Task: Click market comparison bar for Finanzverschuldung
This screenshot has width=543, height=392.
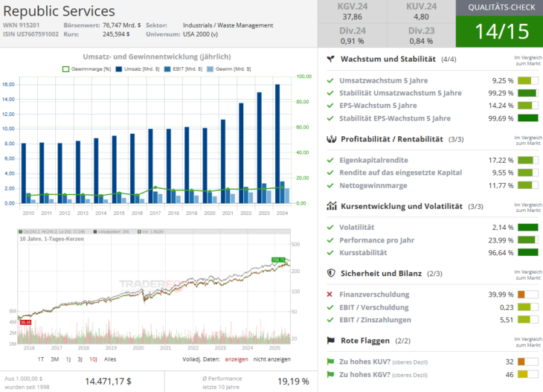Action: coord(528,295)
